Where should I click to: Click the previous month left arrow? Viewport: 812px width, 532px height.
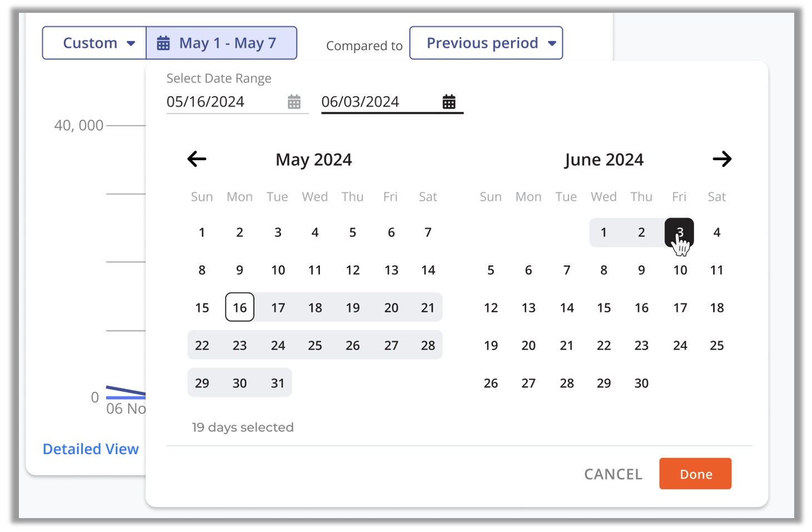(x=197, y=159)
